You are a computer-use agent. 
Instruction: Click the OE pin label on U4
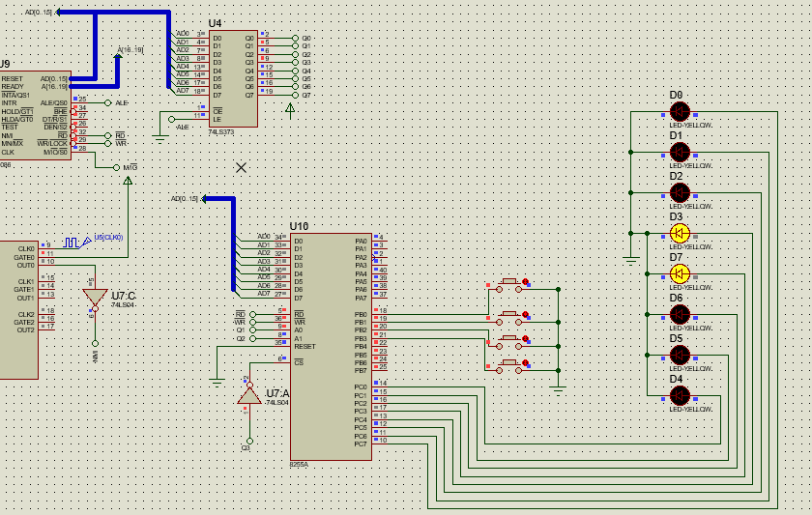(x=217, y=111)
